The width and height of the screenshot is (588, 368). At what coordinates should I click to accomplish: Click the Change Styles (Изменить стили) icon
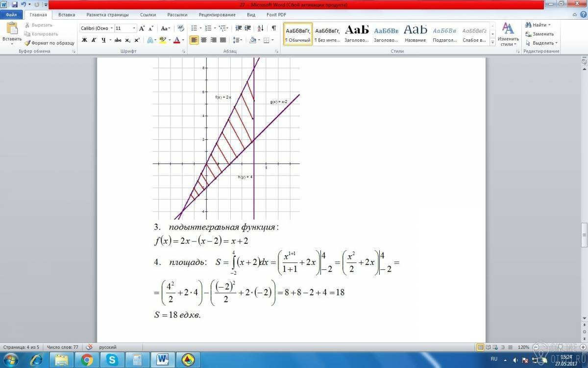click(x=508, y=33)
